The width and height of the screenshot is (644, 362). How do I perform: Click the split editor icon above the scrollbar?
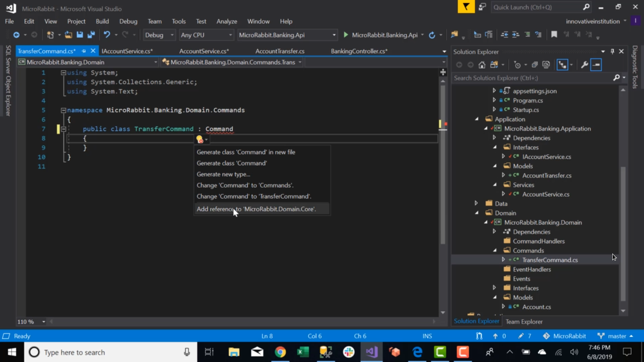coord(443,72)
